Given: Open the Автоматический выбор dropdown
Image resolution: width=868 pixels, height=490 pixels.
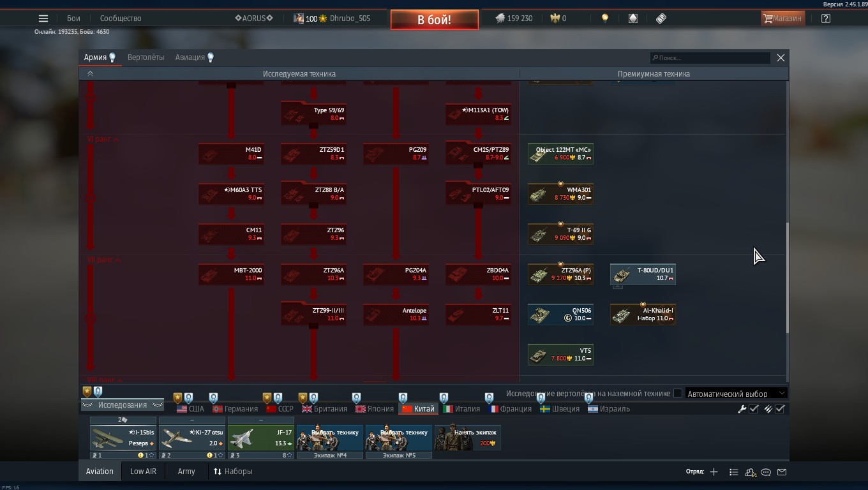Looking at the screenshot, I should (x=736, y=394).
